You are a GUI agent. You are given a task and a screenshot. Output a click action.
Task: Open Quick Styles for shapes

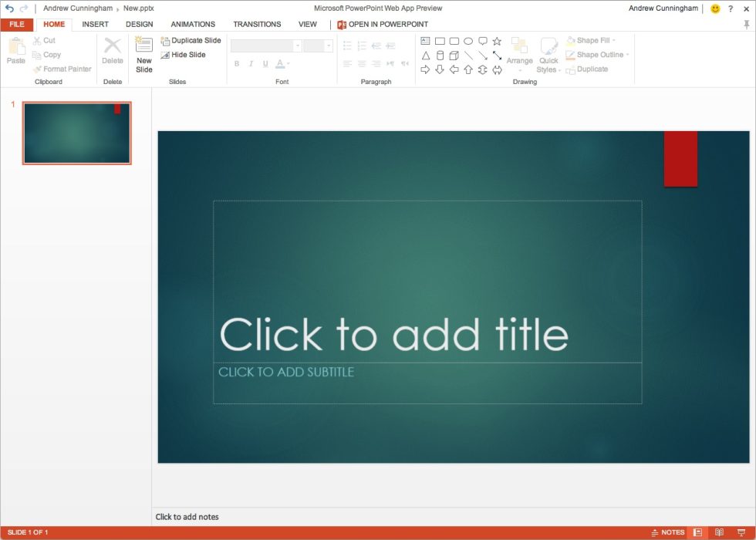tap(548, 55)
